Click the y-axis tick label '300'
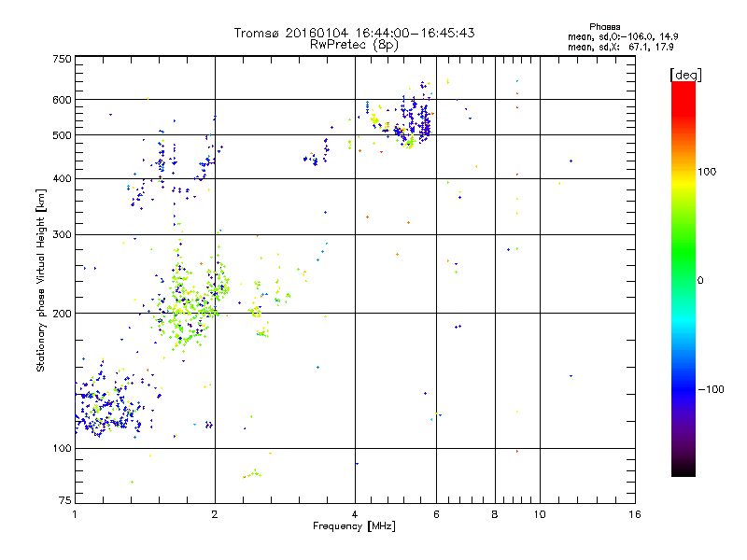 [62, 235]
